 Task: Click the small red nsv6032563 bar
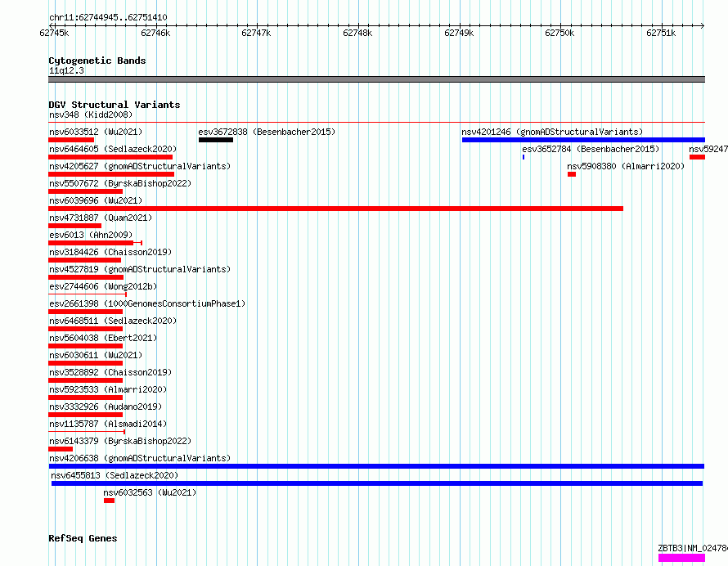109,501
